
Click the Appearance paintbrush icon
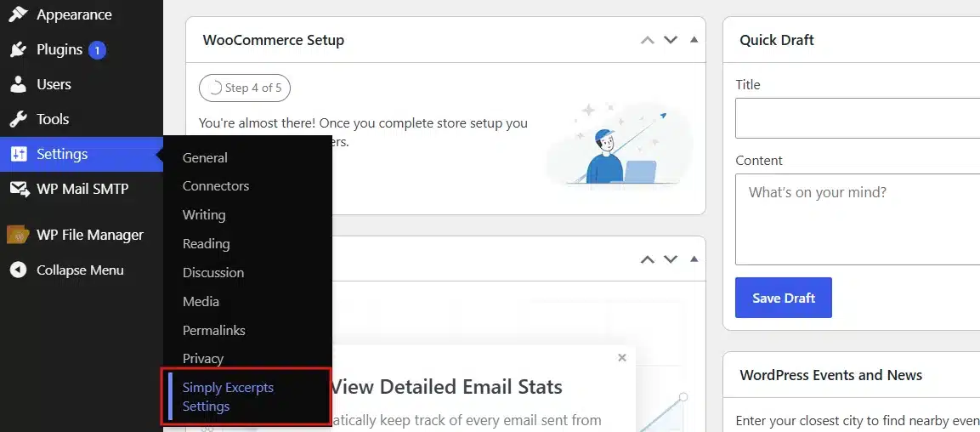(18, 14)
